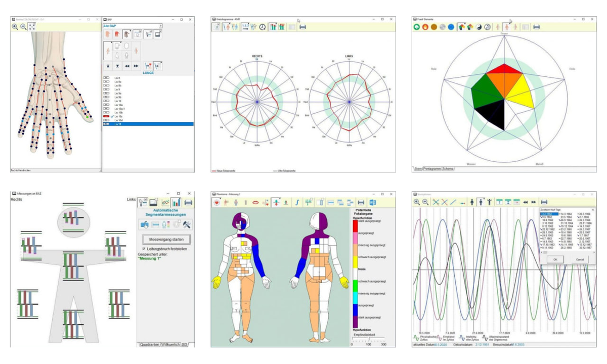Click the line graph icon in Messungen window
607x364 pixels.
point(165,202)
